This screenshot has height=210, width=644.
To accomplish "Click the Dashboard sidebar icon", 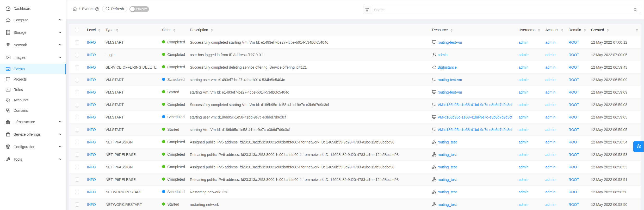I will [x=8, y=9].
